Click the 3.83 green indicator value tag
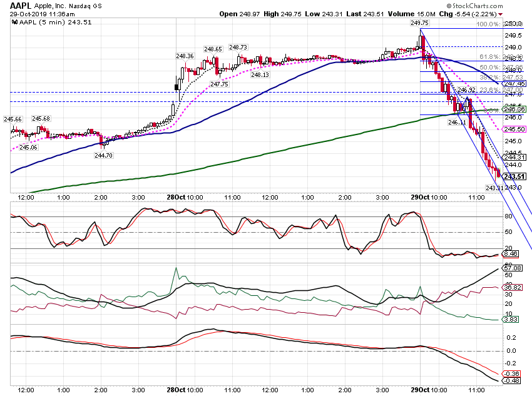Viewport: 532px width, 396px height. point(511,320)
